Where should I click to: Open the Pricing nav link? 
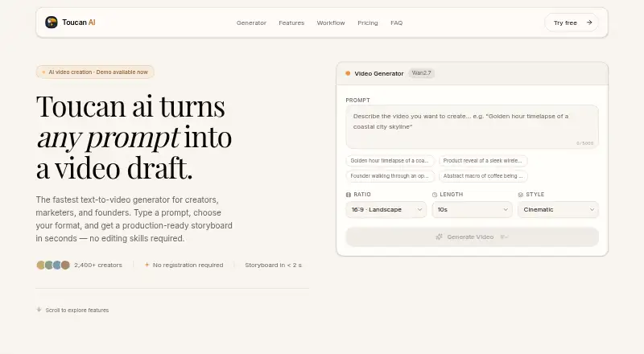pos(368,23)
